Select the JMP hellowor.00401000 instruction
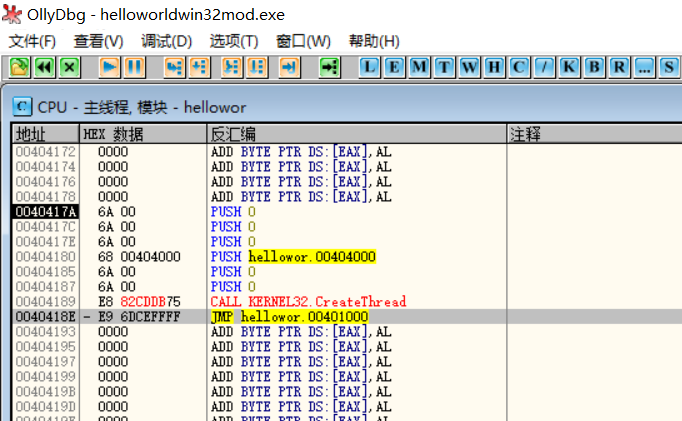 [x=290, y=317]
